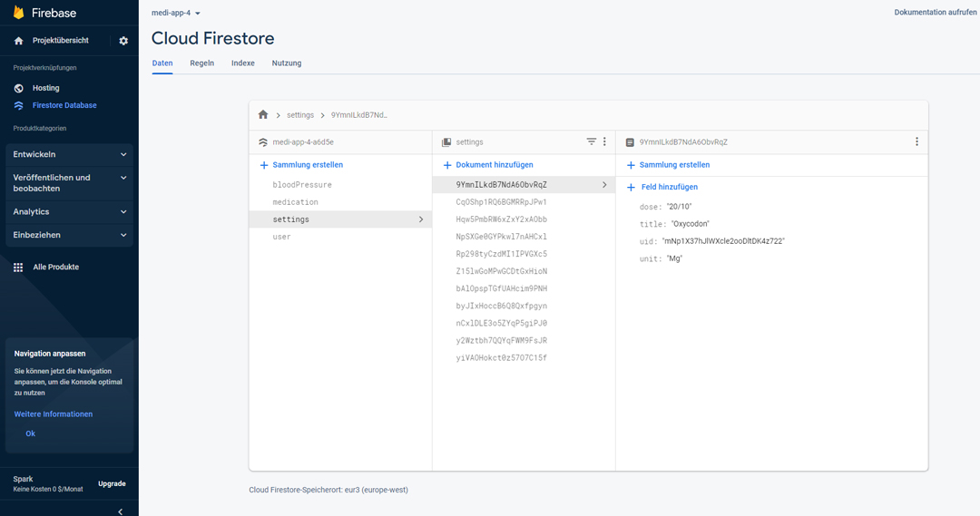
Task: Click the collection icon beside settings header
Action: [x=446, y=142]
